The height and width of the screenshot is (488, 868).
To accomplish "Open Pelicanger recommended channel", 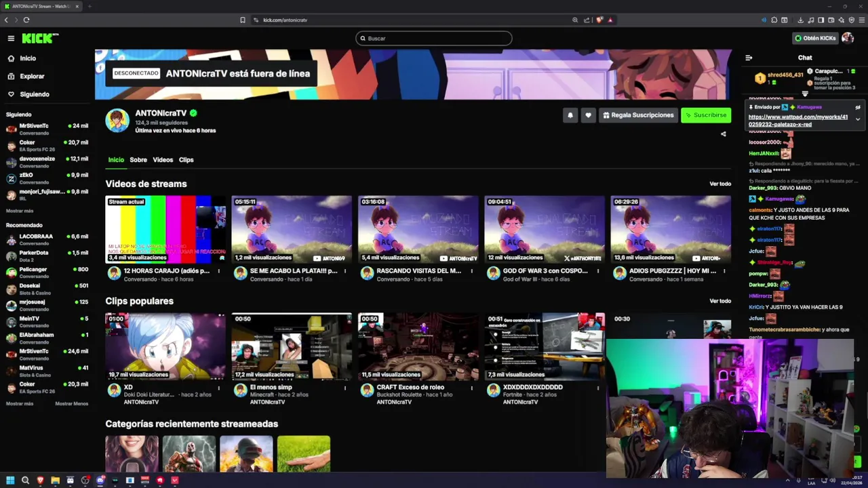I will [47, 272].
